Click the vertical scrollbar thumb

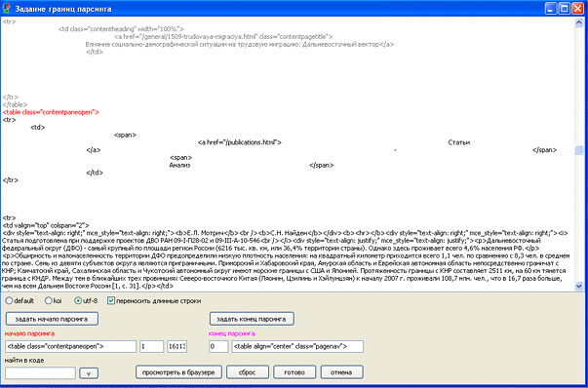pos(578,149)
